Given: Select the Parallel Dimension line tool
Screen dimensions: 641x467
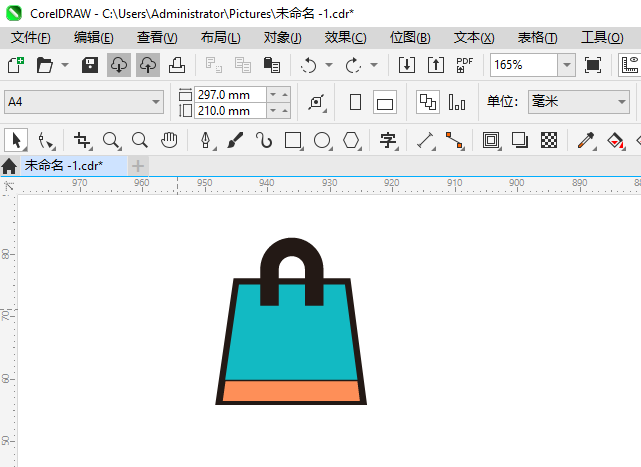Looking at the screenshot, I should pyautogui.click(x=426, y=140).
